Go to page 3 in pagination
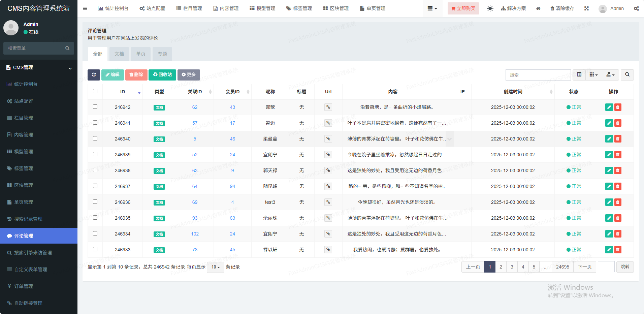Image resolution: width=644 pixels, height=314 pixels. [512, 267]
